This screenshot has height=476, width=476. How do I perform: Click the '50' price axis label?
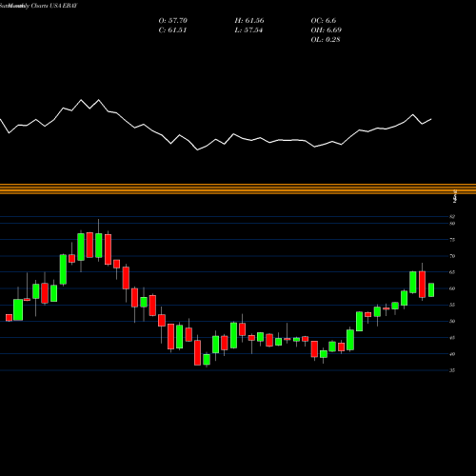tap(452, 321)
